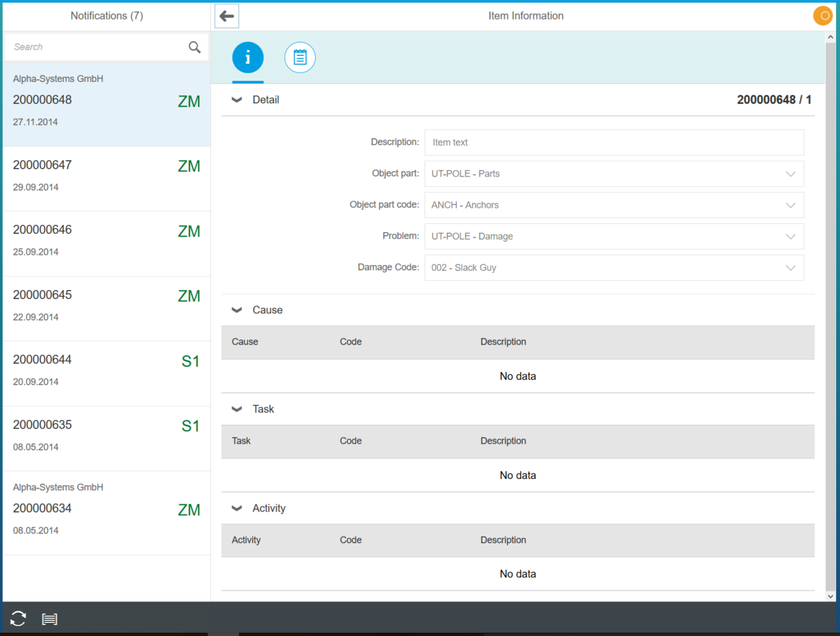Click the Description item text field

[x=614, y=142]
